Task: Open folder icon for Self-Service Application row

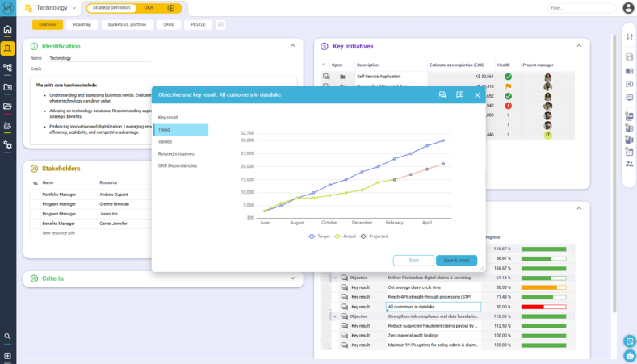Action: coord(342,77)
